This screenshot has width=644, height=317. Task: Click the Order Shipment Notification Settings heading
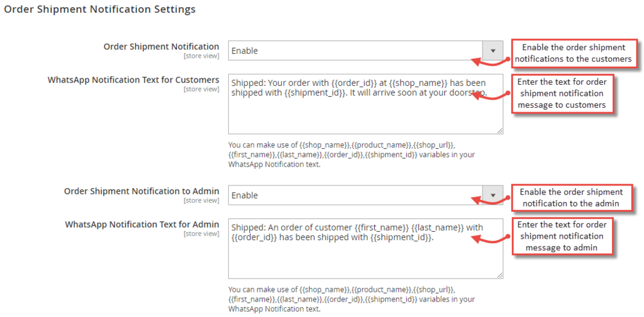click(x=100, y=10)
